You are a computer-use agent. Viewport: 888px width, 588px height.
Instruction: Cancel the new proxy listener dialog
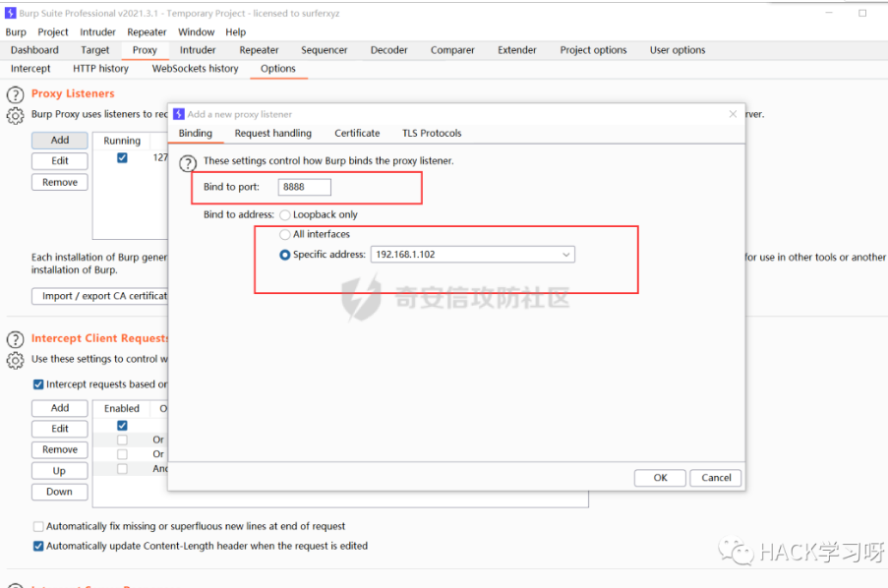pos(716,478)
